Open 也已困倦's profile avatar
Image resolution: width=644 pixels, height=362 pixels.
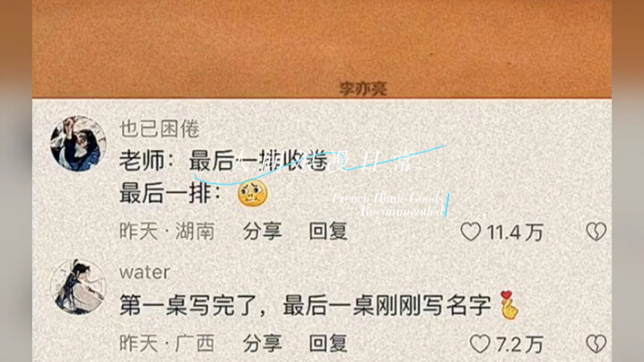(78, 144)
